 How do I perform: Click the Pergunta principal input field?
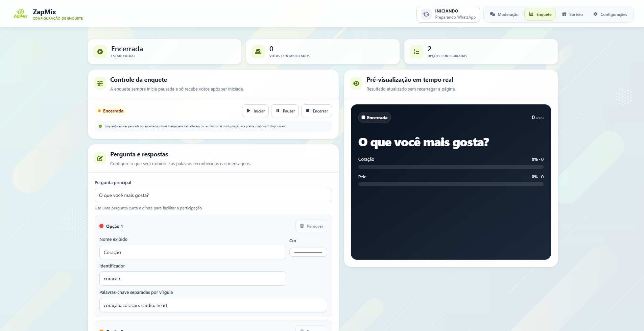213,195
